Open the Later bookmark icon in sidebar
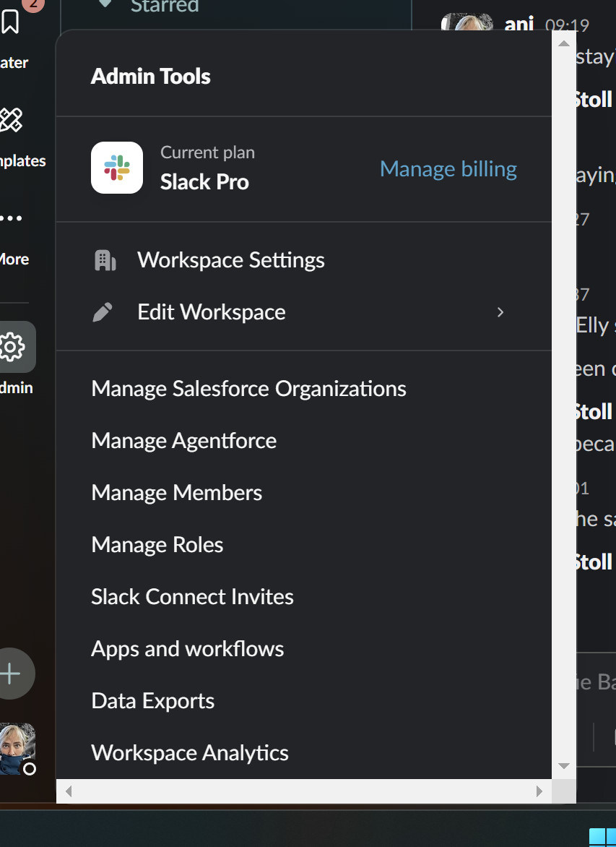The image size is (616, 847). pyautogui.click(x=9, y=22)
